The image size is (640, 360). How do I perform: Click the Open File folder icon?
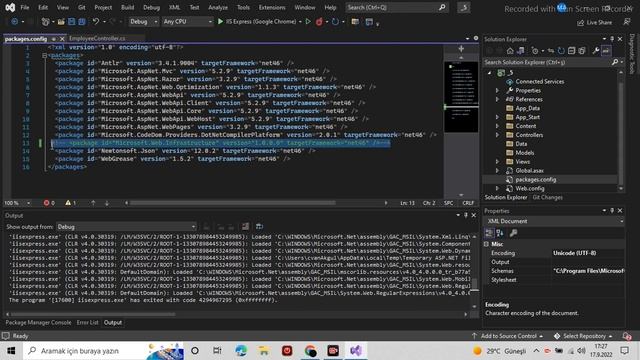(61, 22)
